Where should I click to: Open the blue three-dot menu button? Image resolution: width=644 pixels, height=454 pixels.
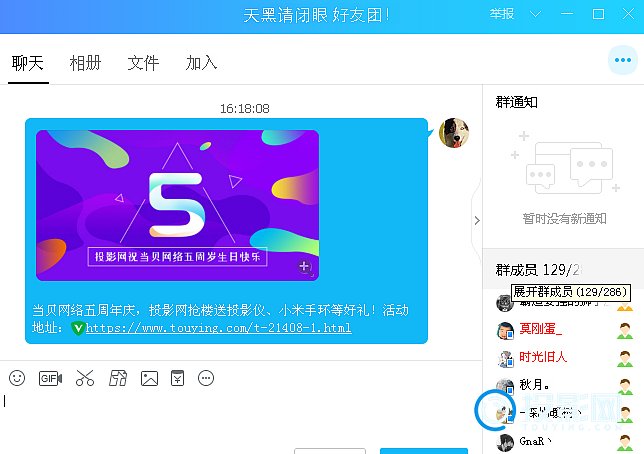[x=623, y=60]
